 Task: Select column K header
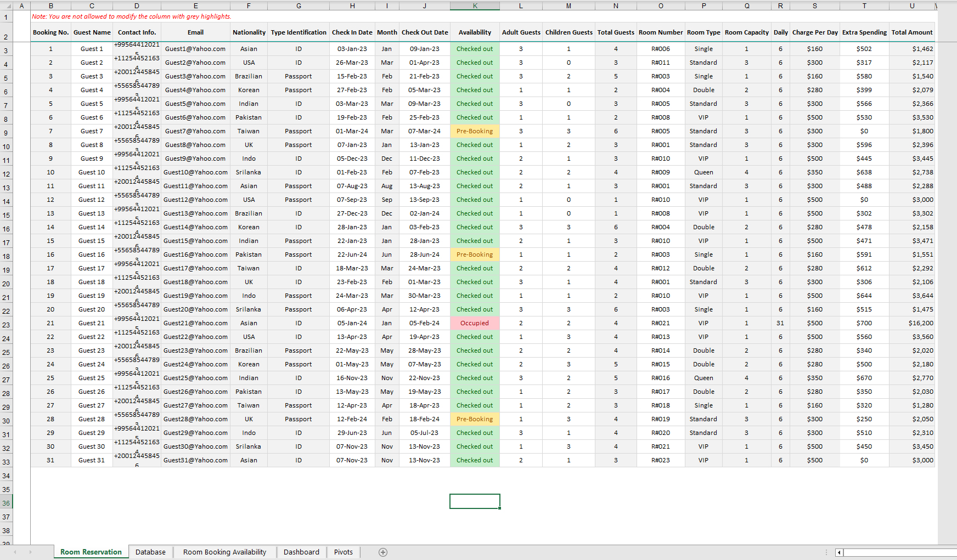point(475,5)
